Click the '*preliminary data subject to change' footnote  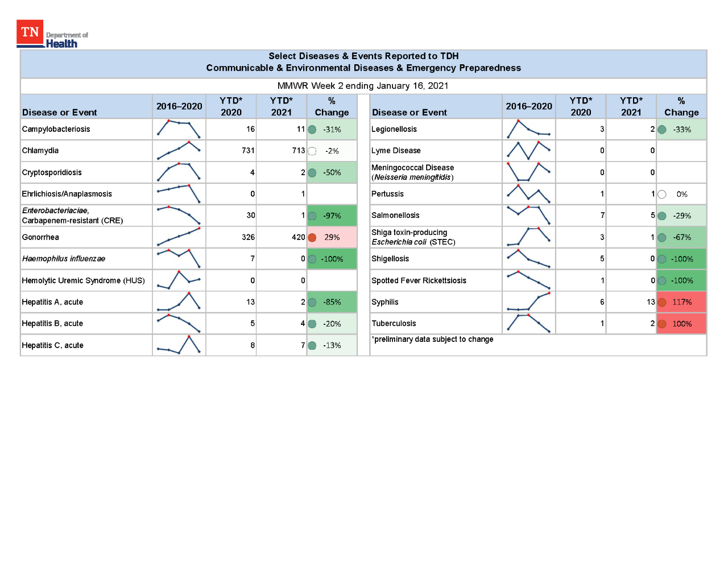(x=432, y=339)
